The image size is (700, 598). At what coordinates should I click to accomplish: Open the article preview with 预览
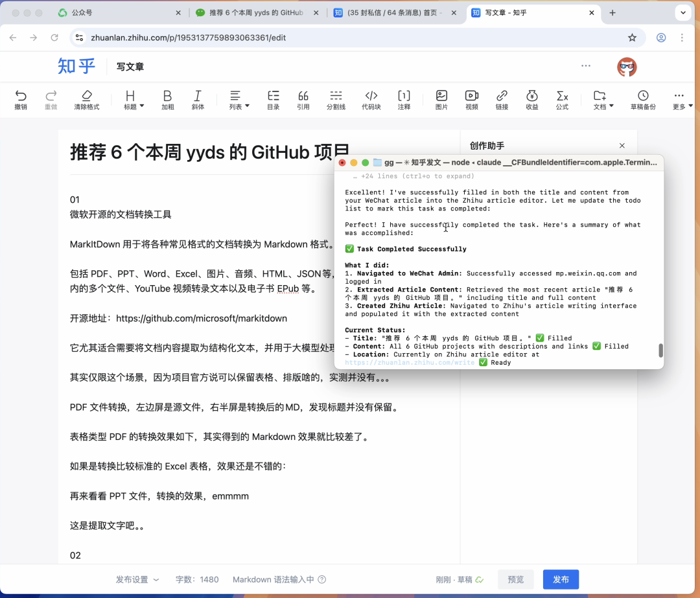tap(515, 579)
